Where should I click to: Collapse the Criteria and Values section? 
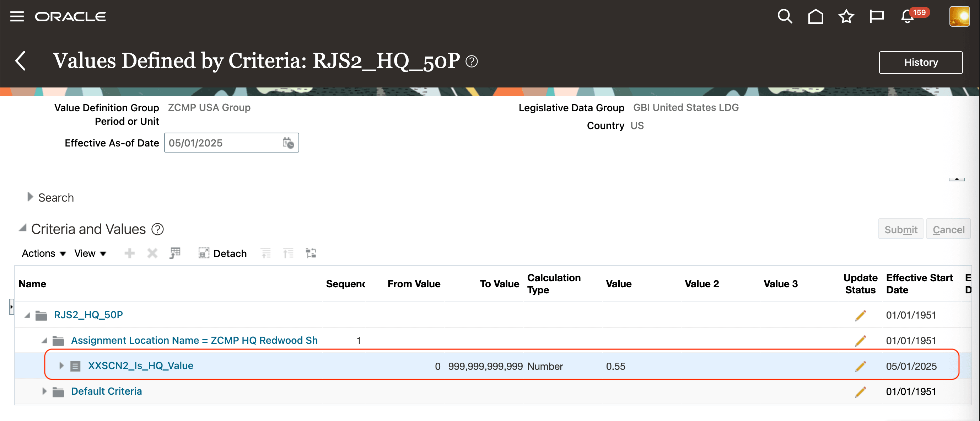tap(22, 228)
